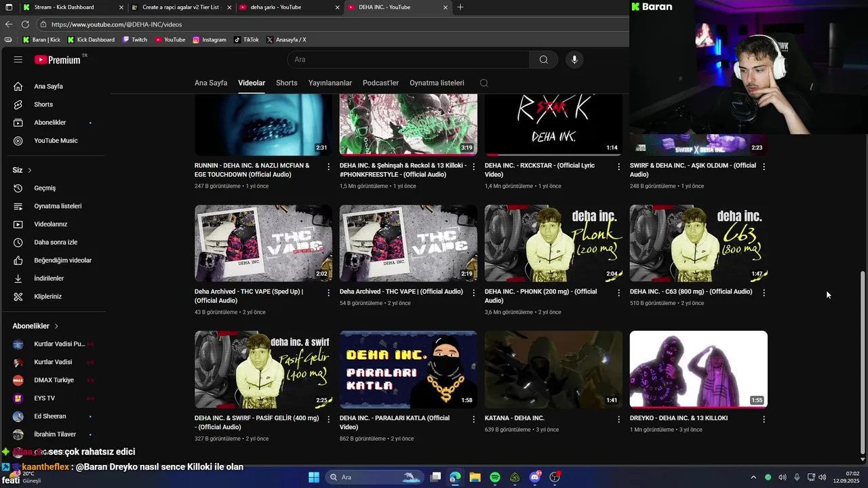Open options menu for PHONKFREESTYLE video
The height and width of the screenshot is (488, 868).
click(x=474, y=167)
